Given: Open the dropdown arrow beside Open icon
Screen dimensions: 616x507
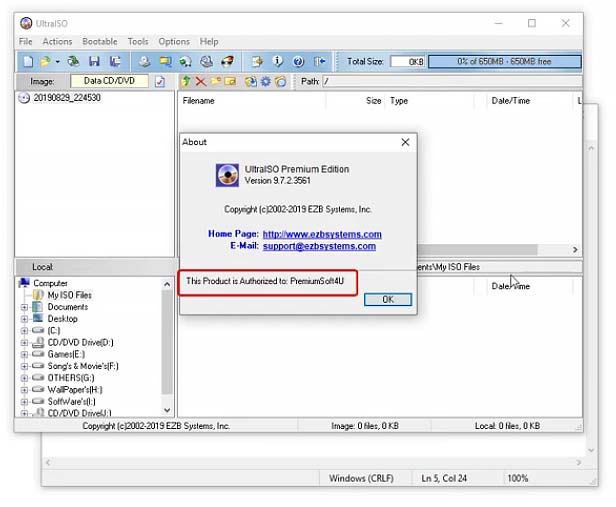Looking at the screenshot, I should tap(57, 62).
